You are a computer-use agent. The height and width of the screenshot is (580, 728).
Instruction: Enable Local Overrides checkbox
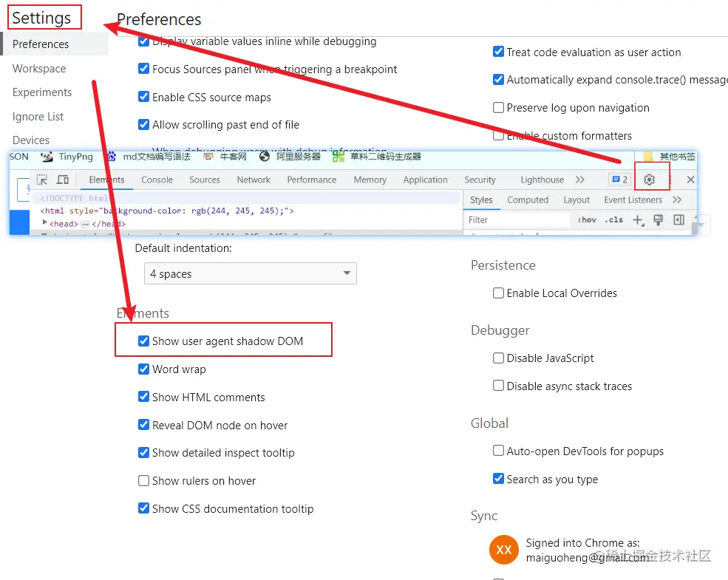tap(498, 293)
